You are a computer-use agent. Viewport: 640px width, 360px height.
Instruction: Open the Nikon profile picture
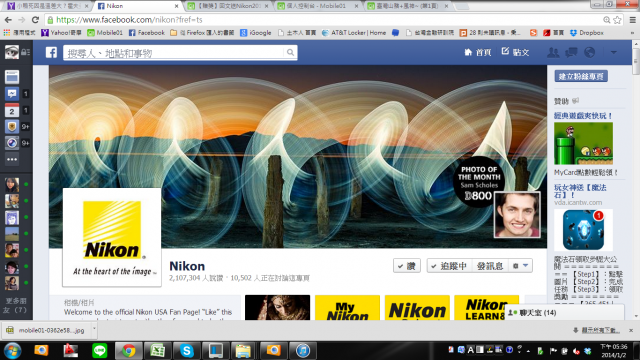112,237
